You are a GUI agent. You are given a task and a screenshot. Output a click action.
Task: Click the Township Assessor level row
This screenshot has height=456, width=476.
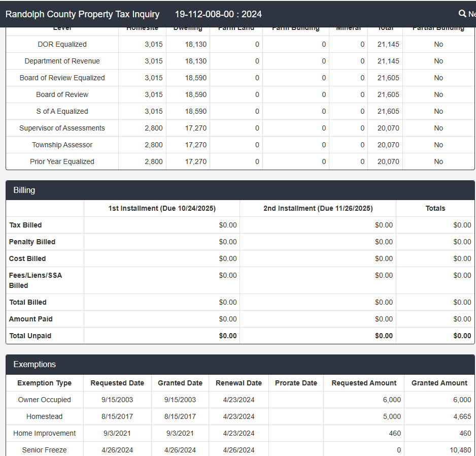click(62, 145)
